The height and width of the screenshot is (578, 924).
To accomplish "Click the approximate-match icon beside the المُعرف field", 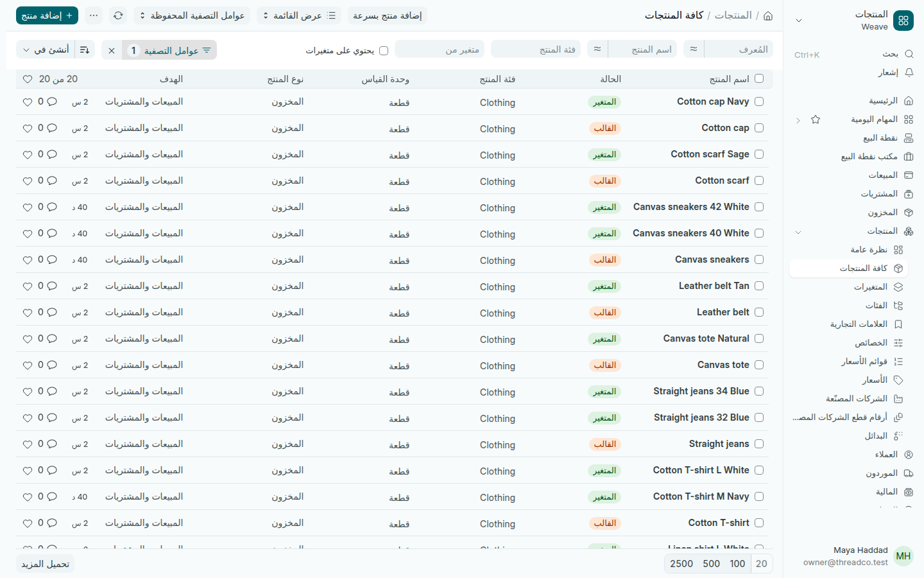I will tap(694, 49).
